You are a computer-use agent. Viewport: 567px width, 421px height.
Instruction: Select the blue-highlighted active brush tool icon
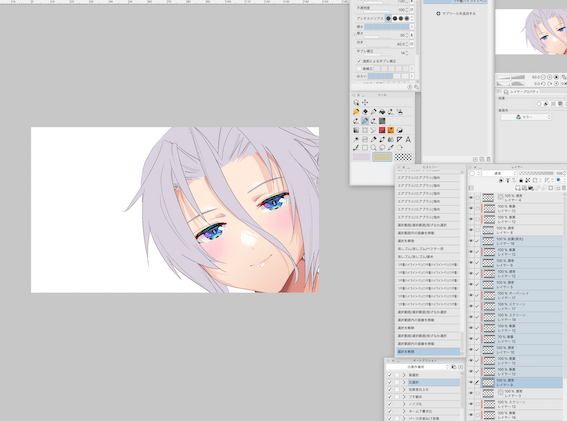pos(365,121)
